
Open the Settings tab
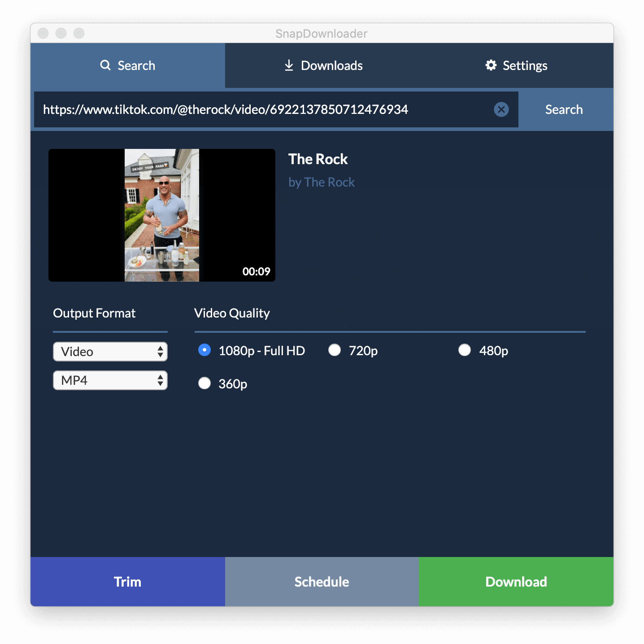point(516,65)
